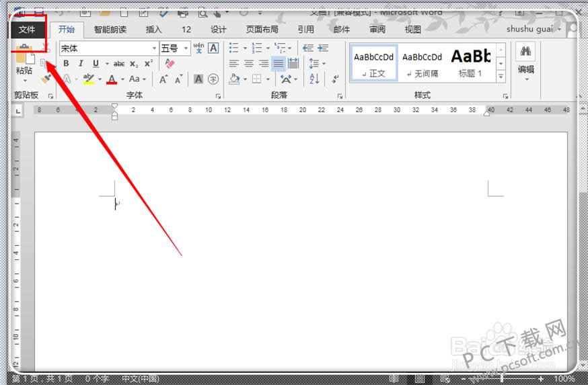Open the 邮件 tab
Viewport: 588px width, 385px height.
[x=341, y=29]
